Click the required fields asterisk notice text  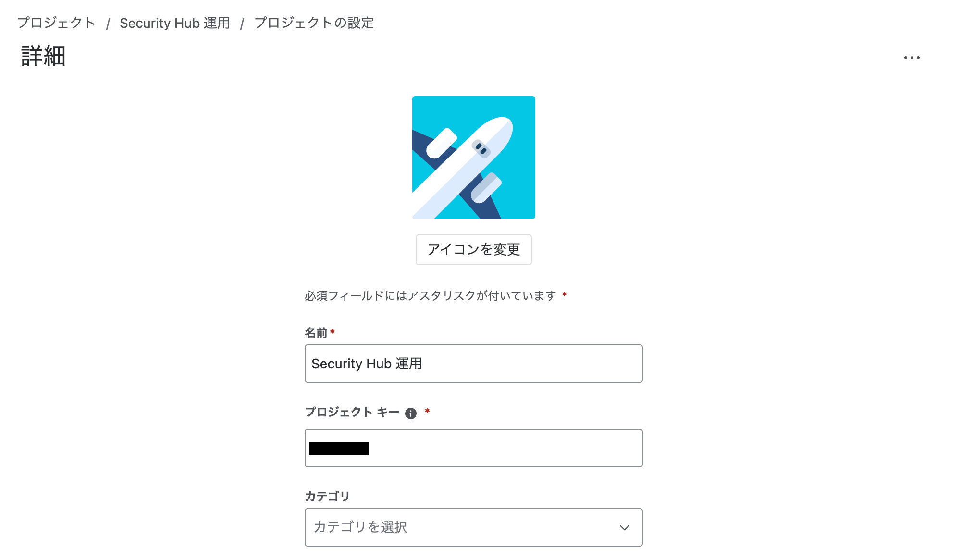(431, 296)
